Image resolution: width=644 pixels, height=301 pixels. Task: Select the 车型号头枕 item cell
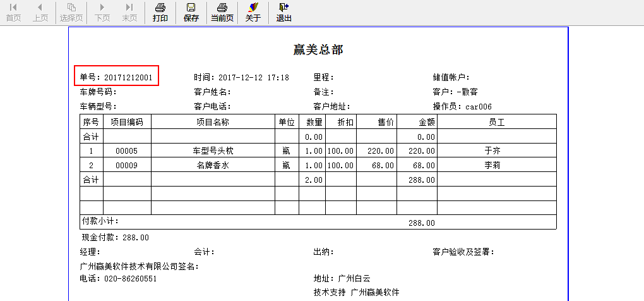212,151
